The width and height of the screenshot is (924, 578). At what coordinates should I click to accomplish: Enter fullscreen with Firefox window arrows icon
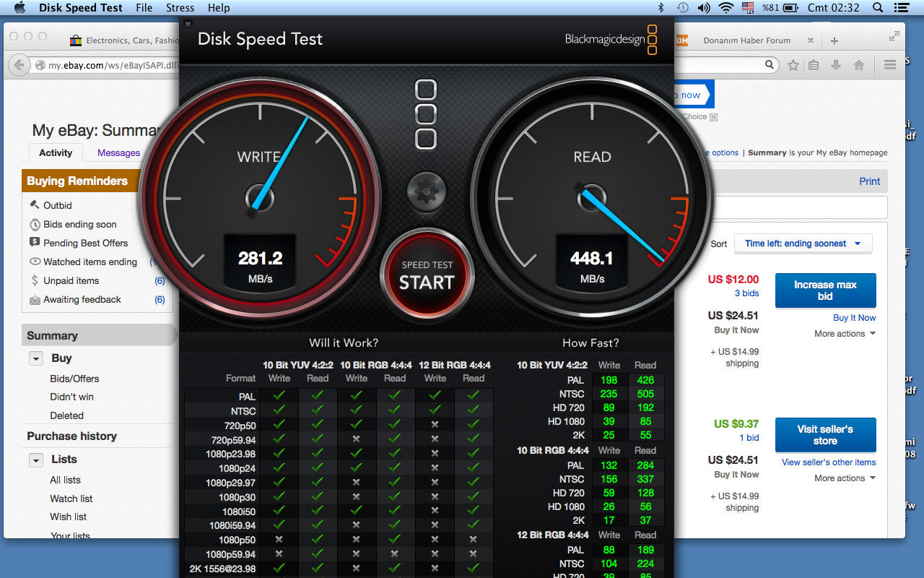pyautogui.click(x=894, y=35)
